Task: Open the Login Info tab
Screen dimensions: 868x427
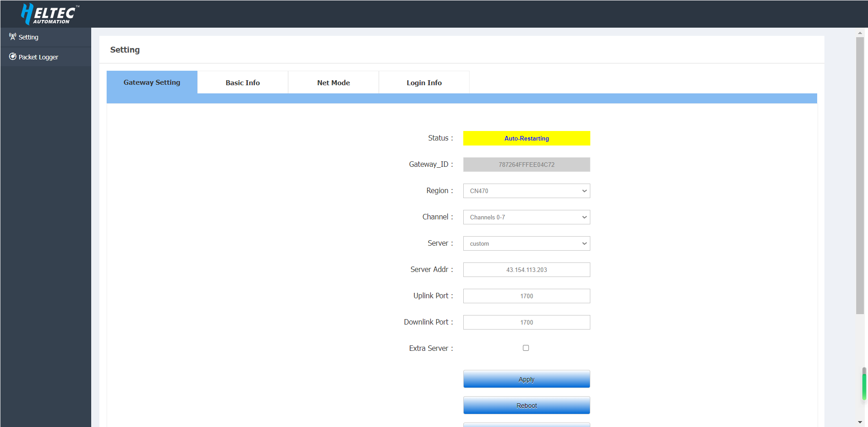Action: tap(424, 82)
